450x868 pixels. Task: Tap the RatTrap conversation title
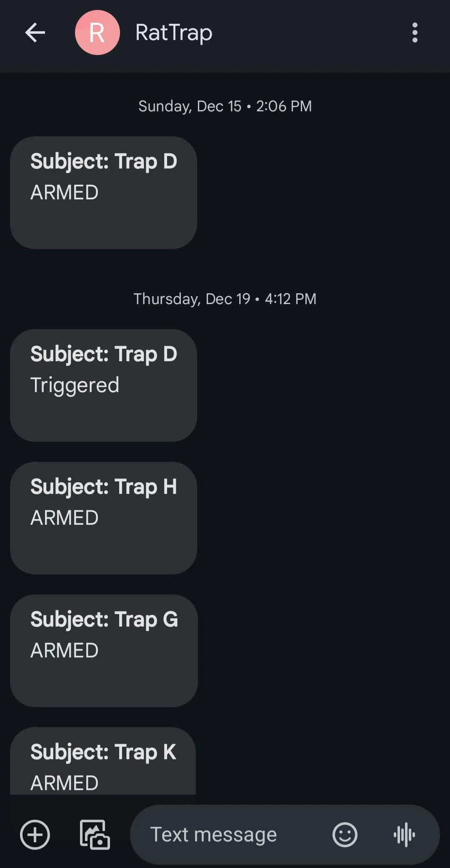click(x=174, y=33)
